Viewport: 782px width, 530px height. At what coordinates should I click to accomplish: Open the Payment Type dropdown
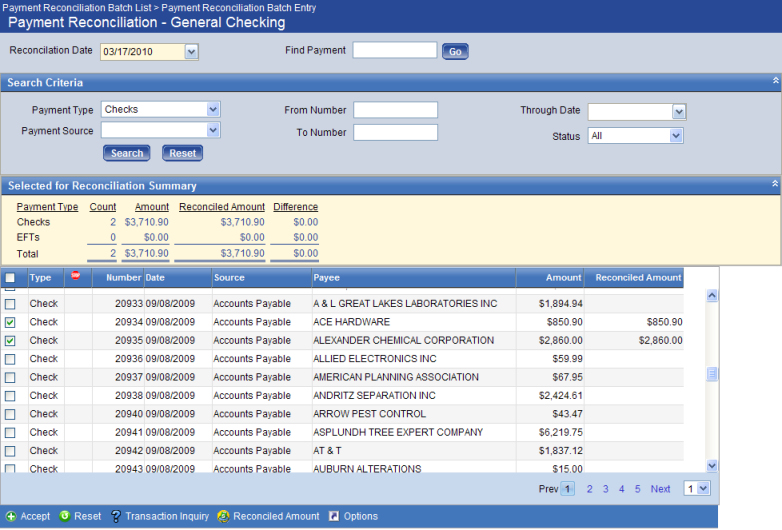pos(213,110)
